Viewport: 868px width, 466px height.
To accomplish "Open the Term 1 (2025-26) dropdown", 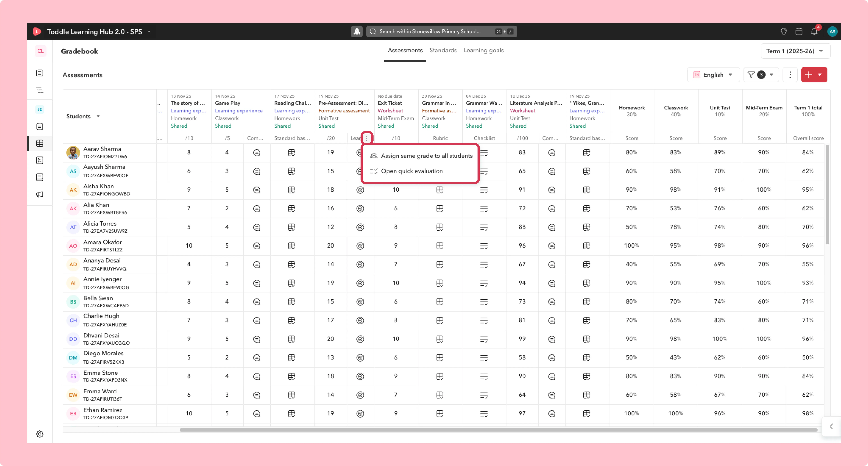I will (x=795, y=51).
